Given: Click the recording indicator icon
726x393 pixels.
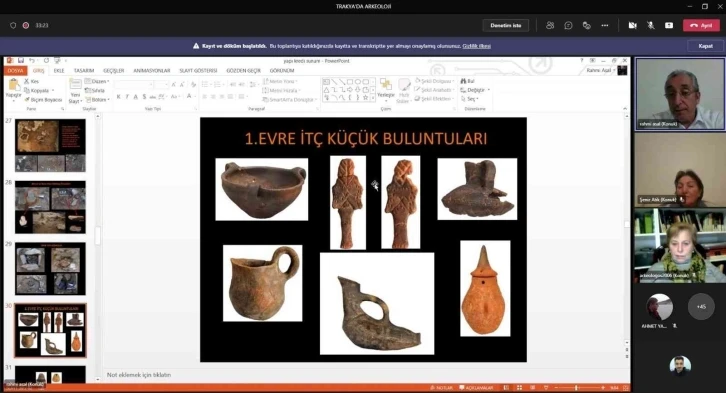Looking at the screenshot, I should tap(26, 25).
